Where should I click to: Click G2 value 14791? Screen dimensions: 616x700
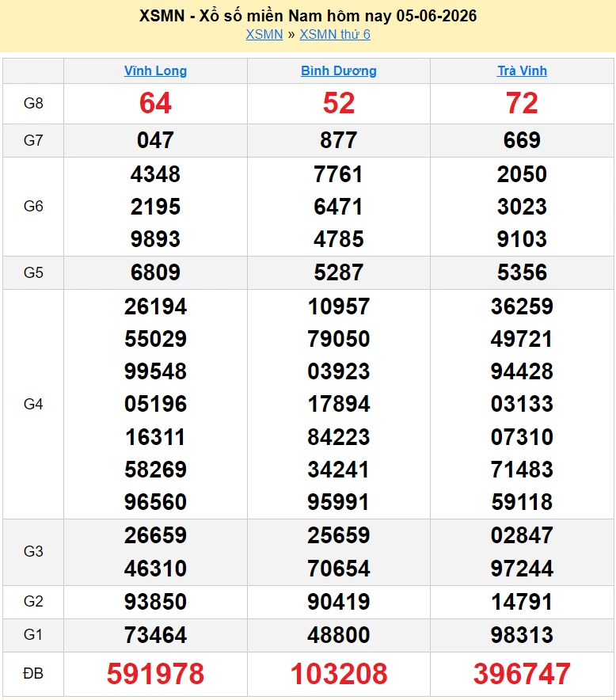(523, 602)
